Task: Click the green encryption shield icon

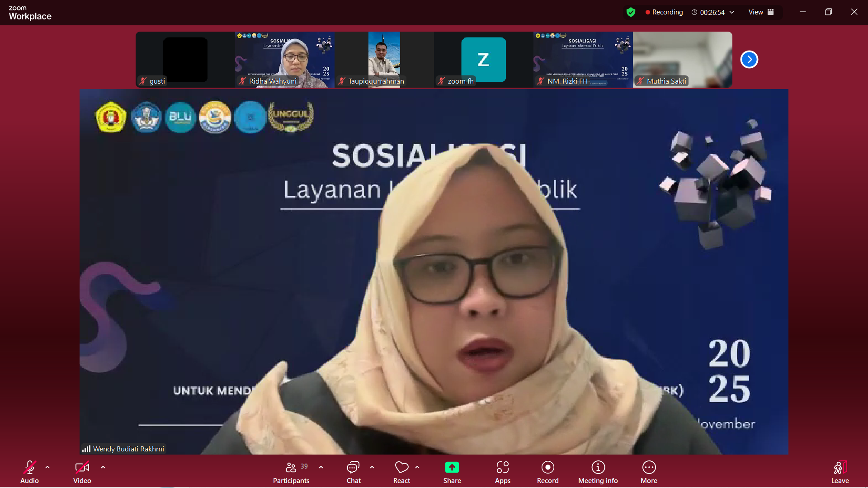Action: (x=631, y=12)
